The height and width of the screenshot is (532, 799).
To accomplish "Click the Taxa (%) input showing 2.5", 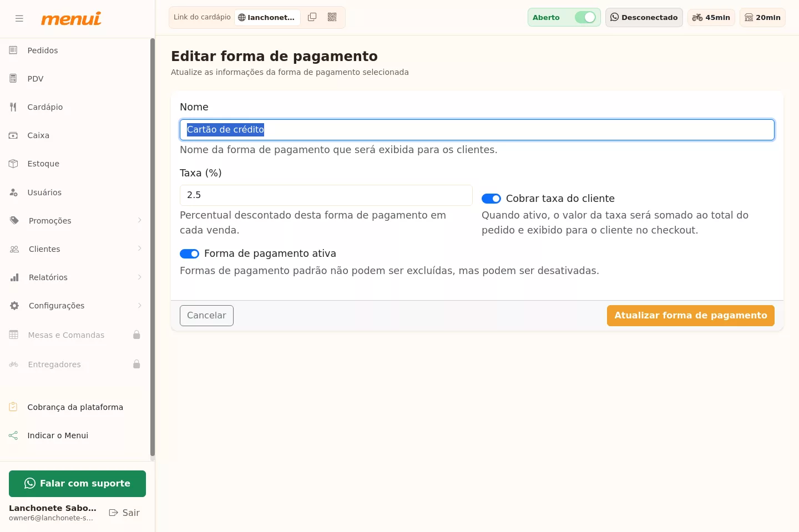I will pyautogui.click(x=326, y=195).
